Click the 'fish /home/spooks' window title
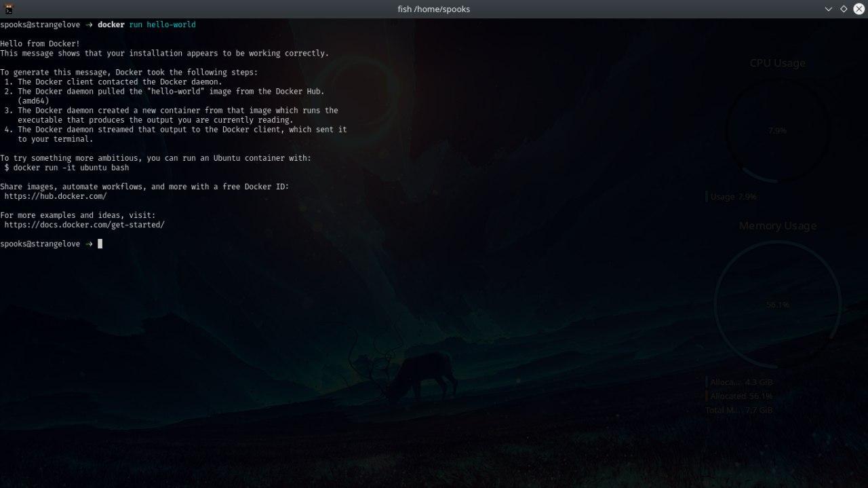Image resolution: width=868 pixels, height=488 pixels. click(433, 9)
